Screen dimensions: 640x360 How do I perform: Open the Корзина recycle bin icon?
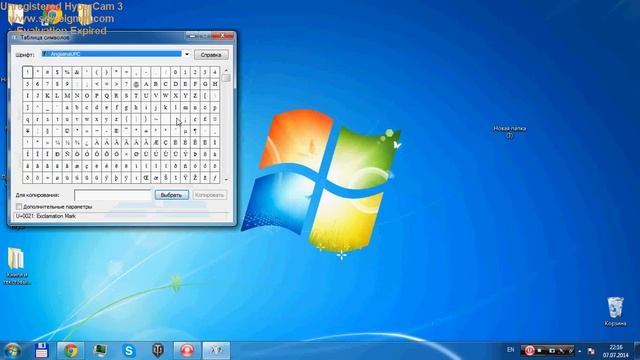(615, 311)
